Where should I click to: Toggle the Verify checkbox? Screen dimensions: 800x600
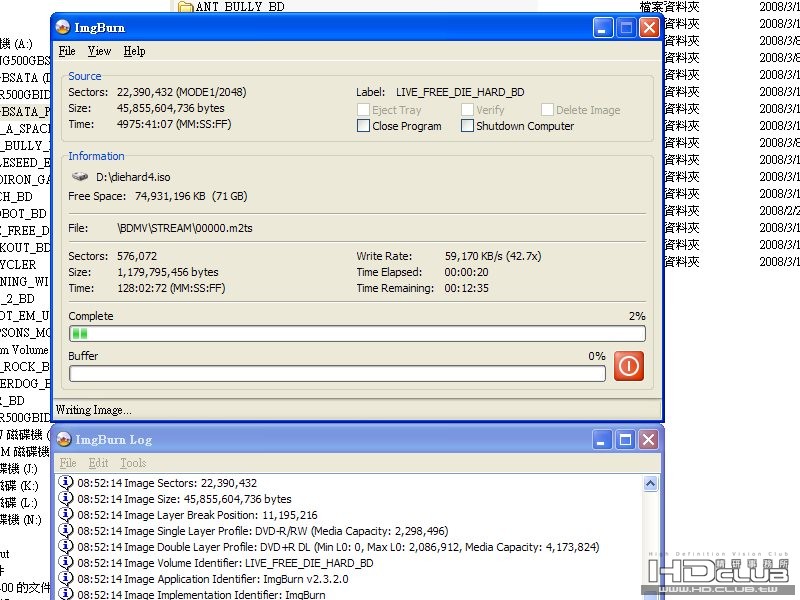(x=467, y=110)
